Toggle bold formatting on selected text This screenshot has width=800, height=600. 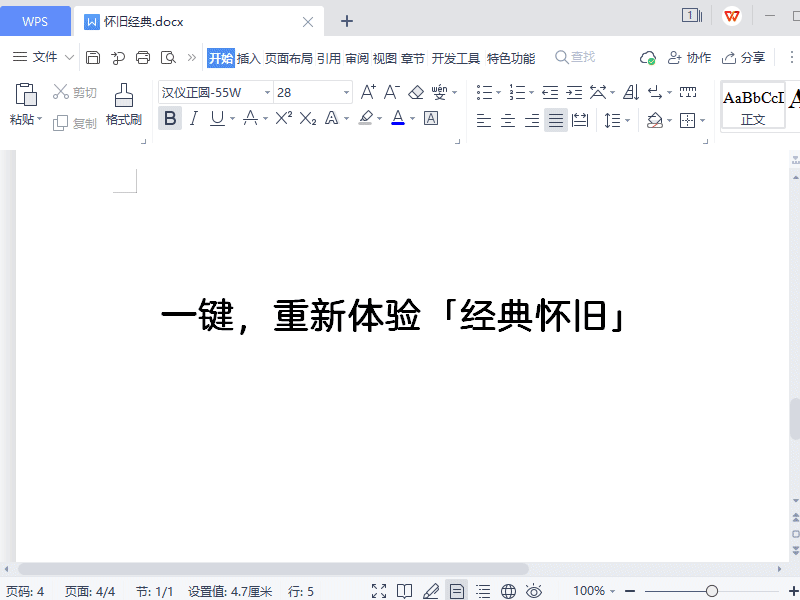tap(170, 118)
